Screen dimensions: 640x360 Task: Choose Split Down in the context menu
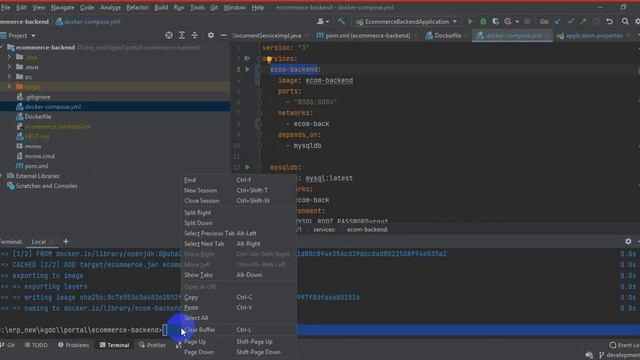(x=239, y=223)
